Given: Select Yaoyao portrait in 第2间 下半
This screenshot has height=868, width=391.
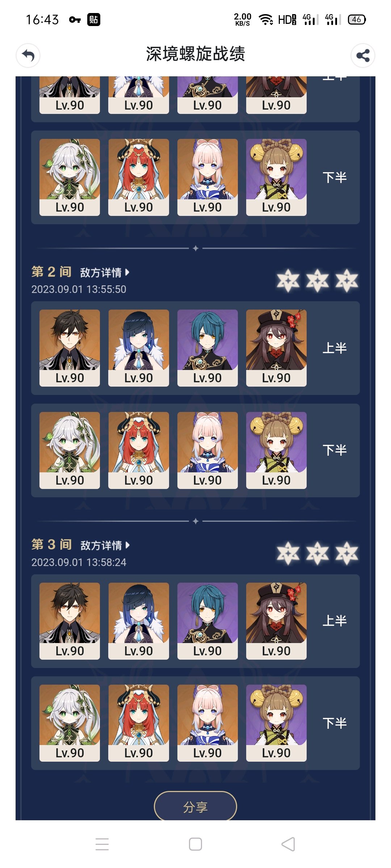Looking at the screenshot, I should point(276,450).
